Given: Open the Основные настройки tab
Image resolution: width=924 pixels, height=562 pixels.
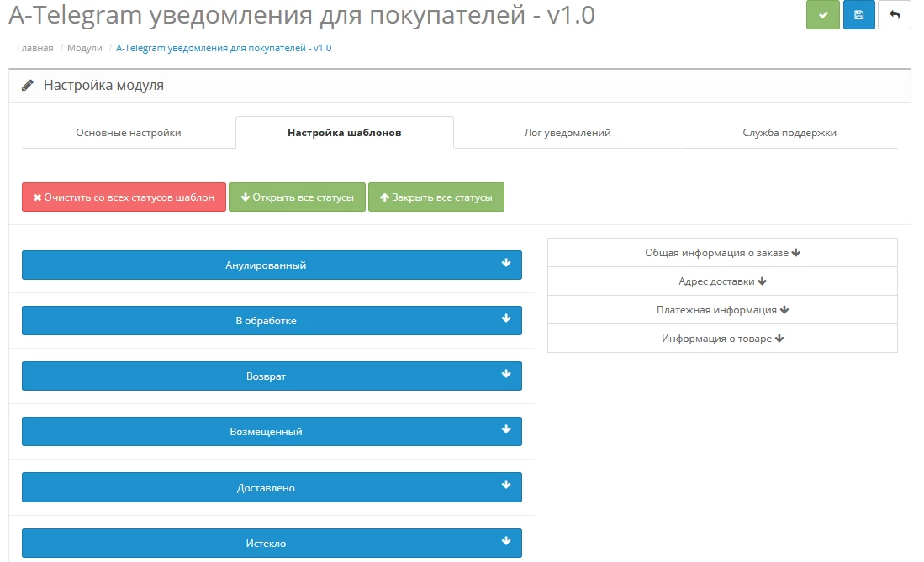Looking at the screenshot, I should (129, 133).
